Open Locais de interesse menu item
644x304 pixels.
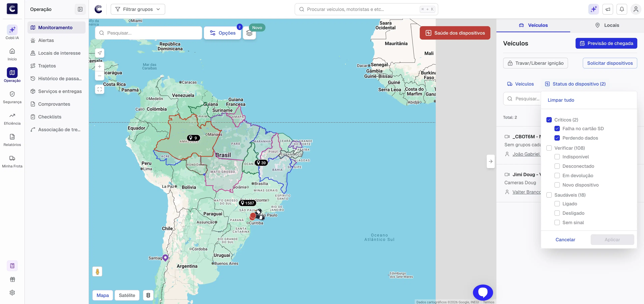coord(57,53)
